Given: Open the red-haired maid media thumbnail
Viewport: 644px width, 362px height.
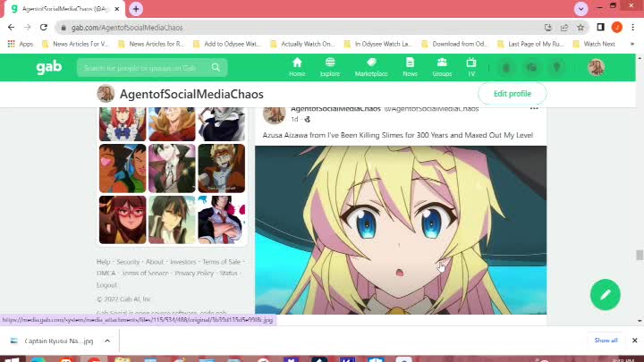Looking at the screenshot, I should (123, 124).
